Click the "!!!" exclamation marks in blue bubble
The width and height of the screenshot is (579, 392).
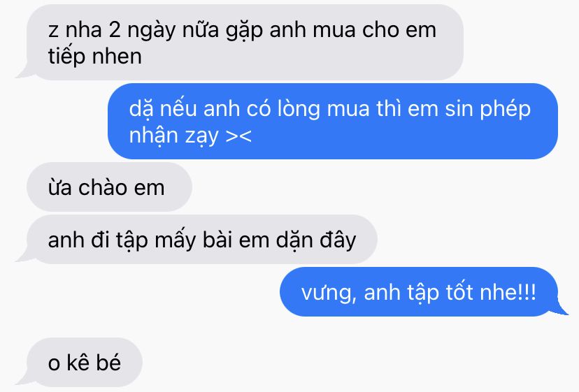click(527, 292)
